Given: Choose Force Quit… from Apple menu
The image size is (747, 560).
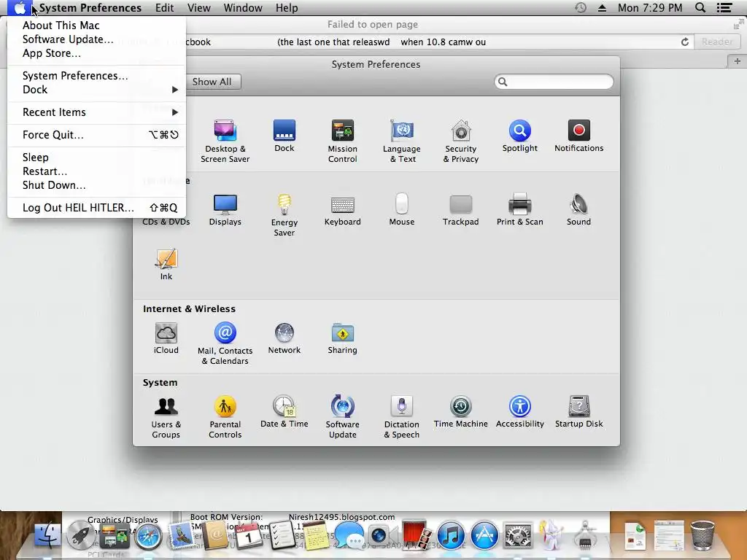Looking at the screenshot, I should tap(96, 135).
